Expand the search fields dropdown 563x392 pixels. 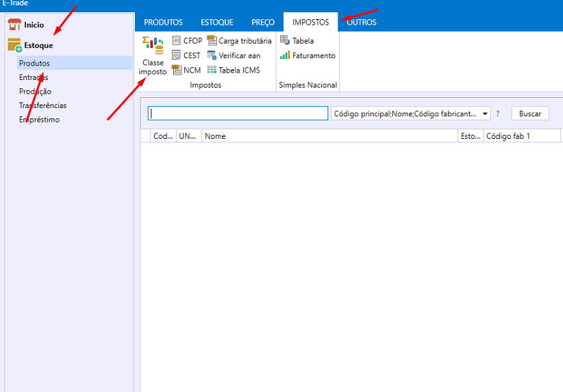pos(486,114)
